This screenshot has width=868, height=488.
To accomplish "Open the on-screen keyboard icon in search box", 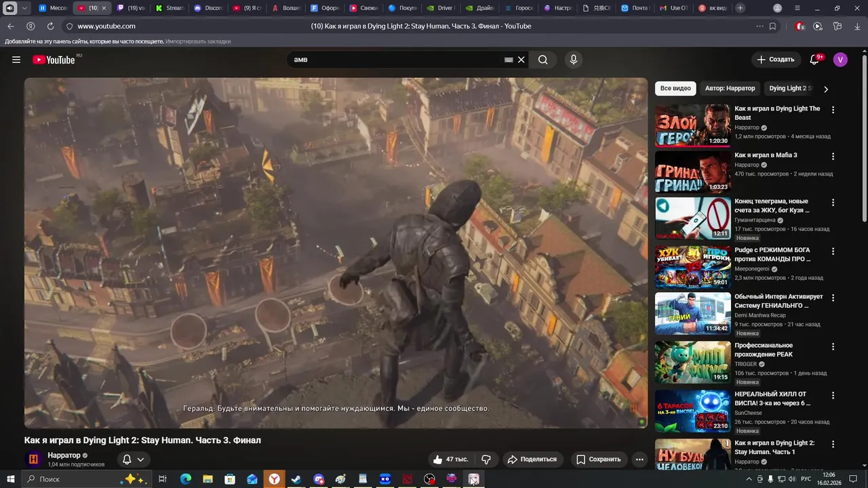I will click(509, 60).
